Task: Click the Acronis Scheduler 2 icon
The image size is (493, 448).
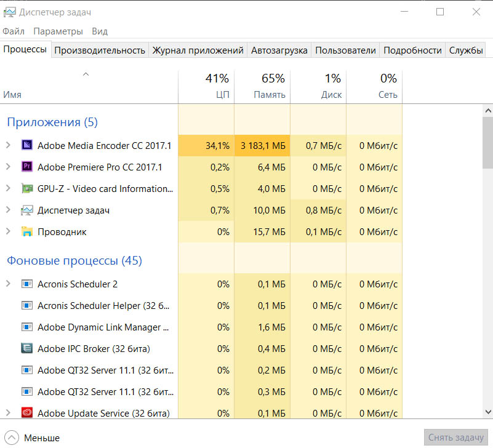Action: pyautogui.click(x=27, y=284)
